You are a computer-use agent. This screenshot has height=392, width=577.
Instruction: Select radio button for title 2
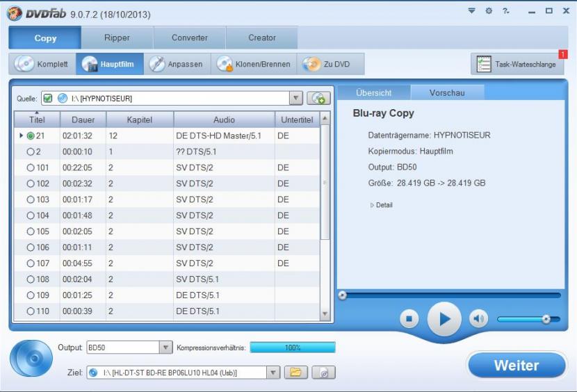[x=30, y=152]
